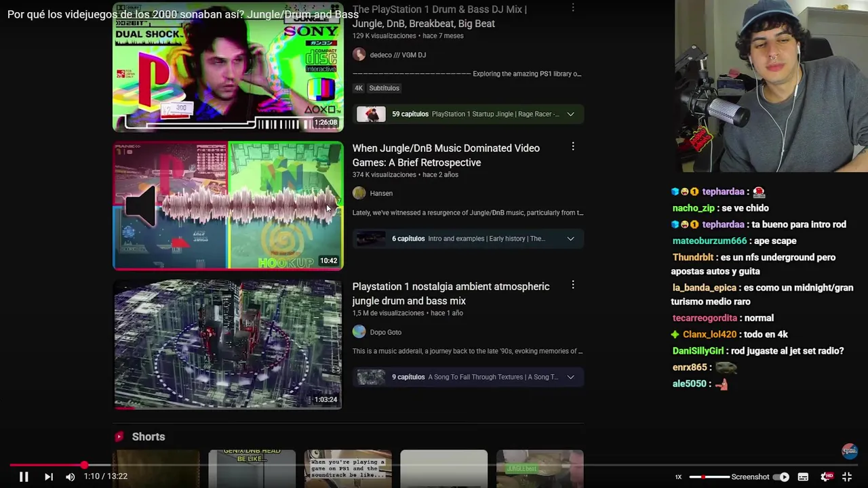Open dedeco /// VGM DJ channel avatar
The height and width of the screenshot is (488, 868).
[x=359, y=55]
